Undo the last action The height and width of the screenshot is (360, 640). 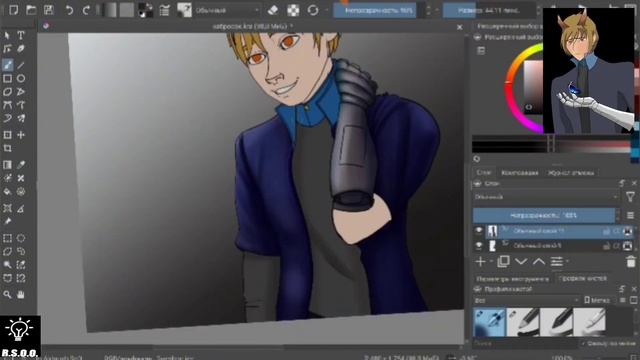coord(69,10)
